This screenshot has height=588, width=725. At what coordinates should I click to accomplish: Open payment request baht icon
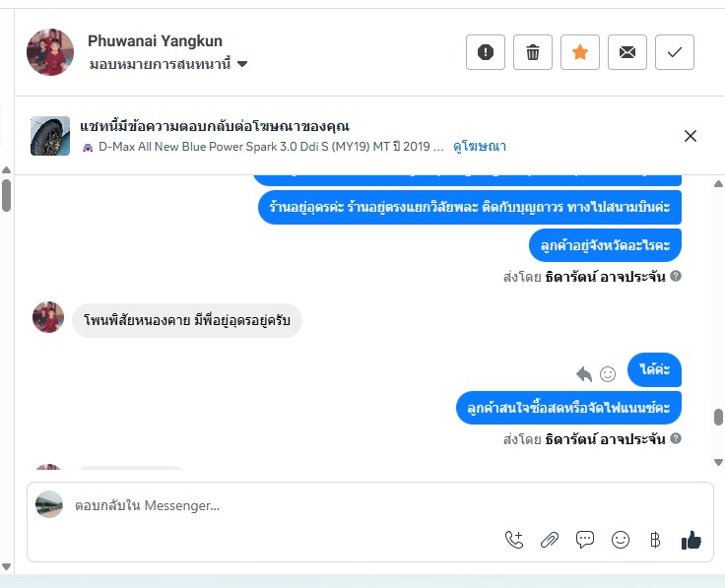coord(655,540)
